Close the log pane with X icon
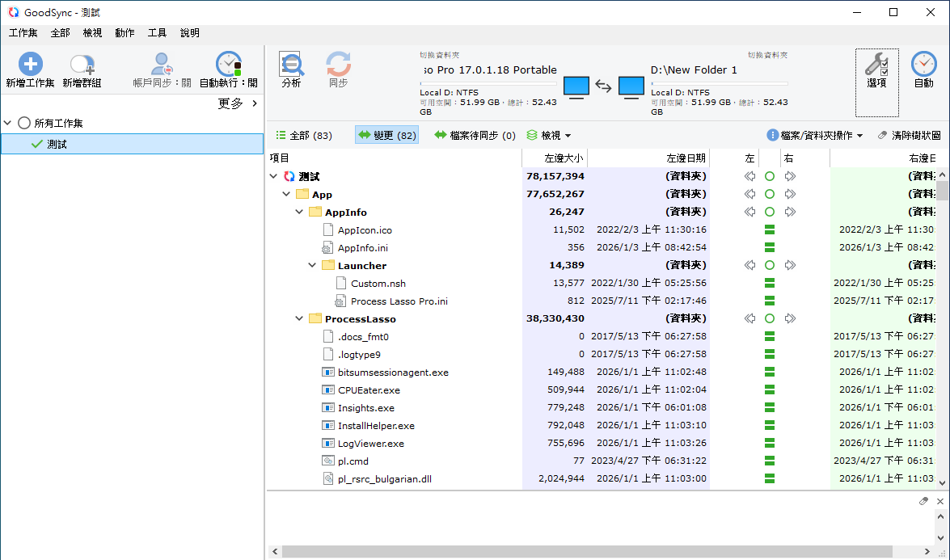950x560 pixels. coord(940,501)
